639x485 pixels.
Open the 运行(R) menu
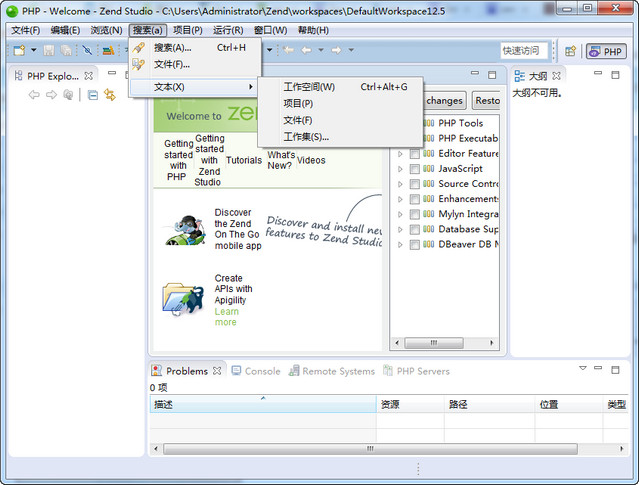228,30
